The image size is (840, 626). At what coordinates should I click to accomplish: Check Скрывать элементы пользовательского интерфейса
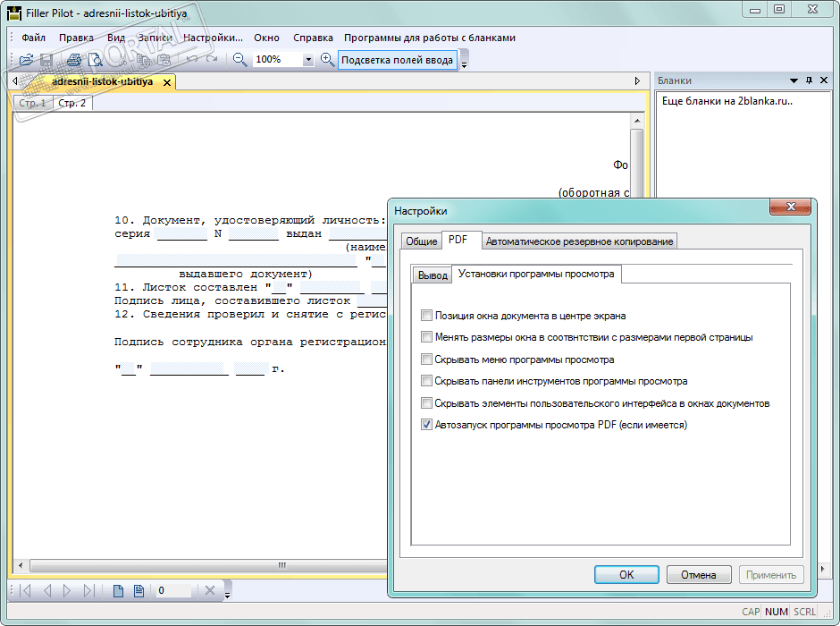coord(426,403)
